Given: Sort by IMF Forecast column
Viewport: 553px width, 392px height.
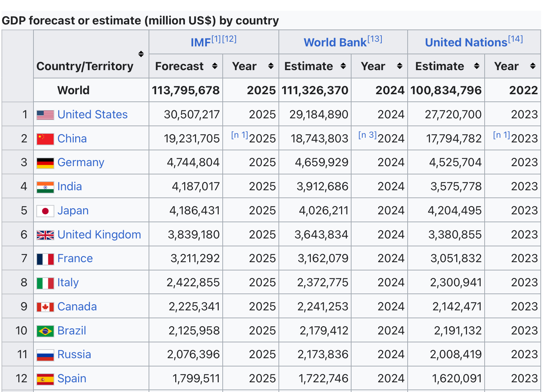Looking at the screenshot, I should pyautogui.click(x=215, y=66).
